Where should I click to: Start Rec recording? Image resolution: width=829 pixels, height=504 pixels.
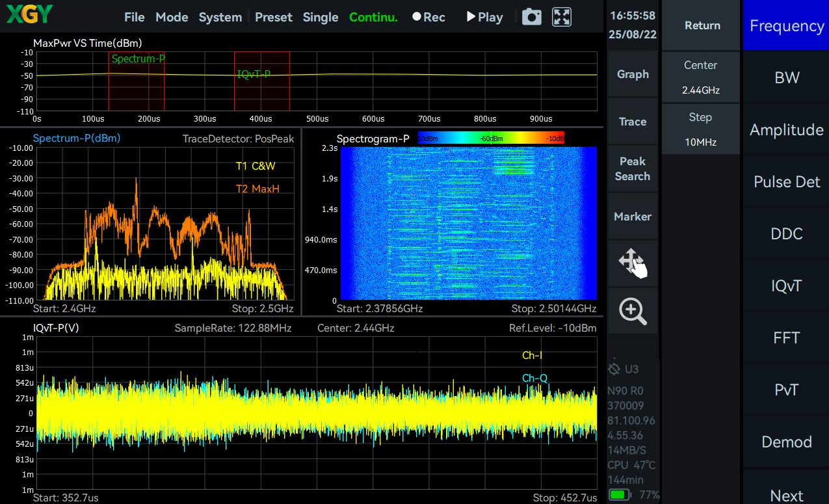(429, 17)
